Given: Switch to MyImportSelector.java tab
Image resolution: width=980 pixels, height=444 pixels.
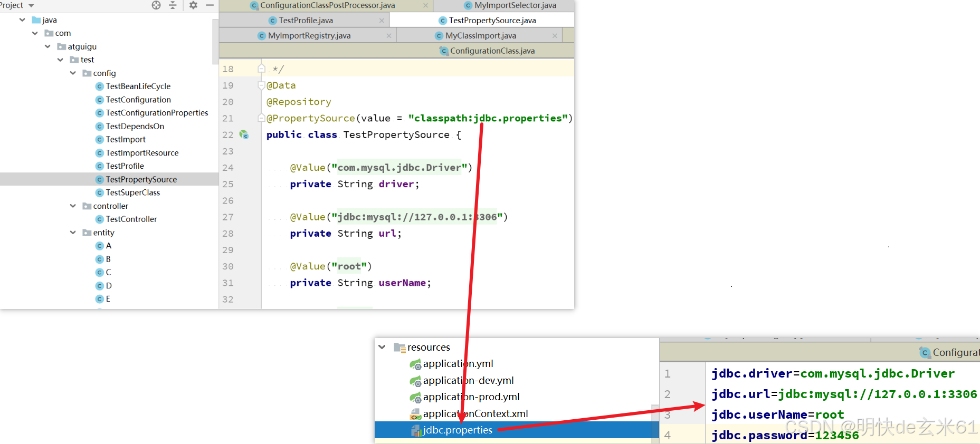Looking at the screenshot, I should point(510,5).
